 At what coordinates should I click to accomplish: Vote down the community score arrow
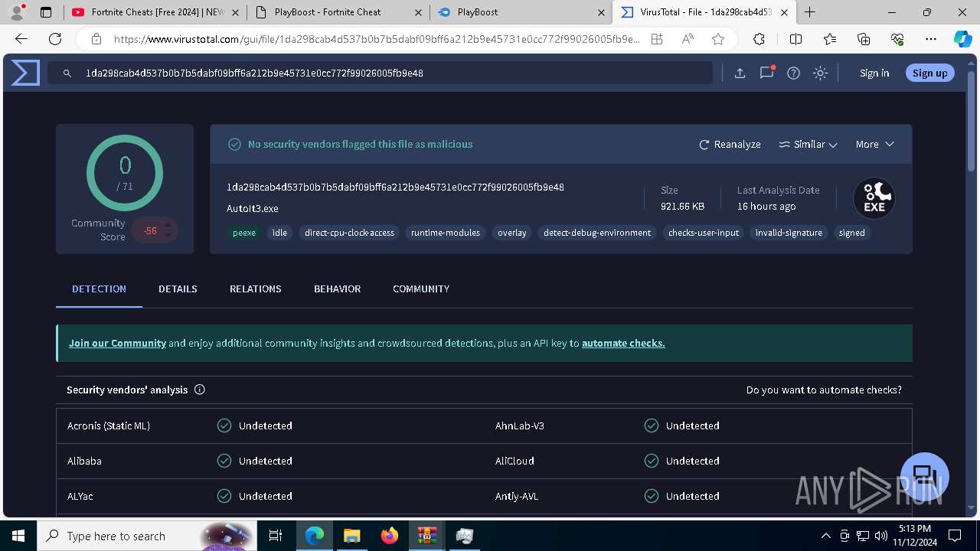pos(168,236)
